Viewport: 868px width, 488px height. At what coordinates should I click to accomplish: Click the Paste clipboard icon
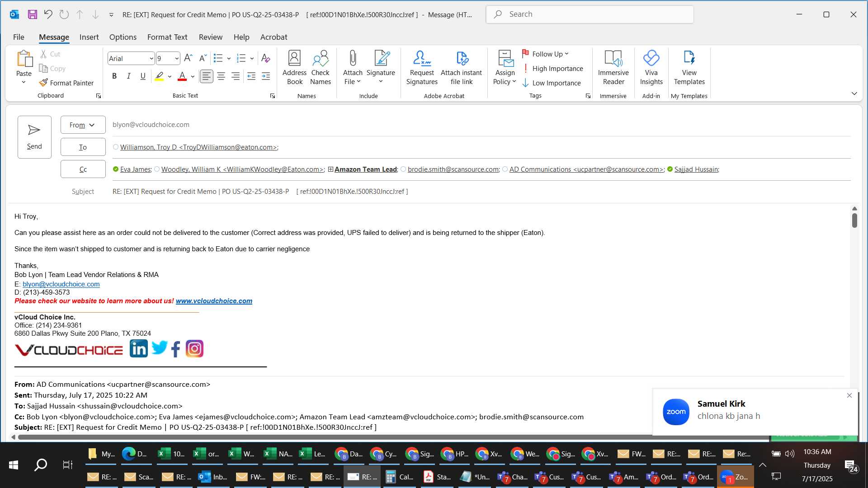click(x=24, y=59)
